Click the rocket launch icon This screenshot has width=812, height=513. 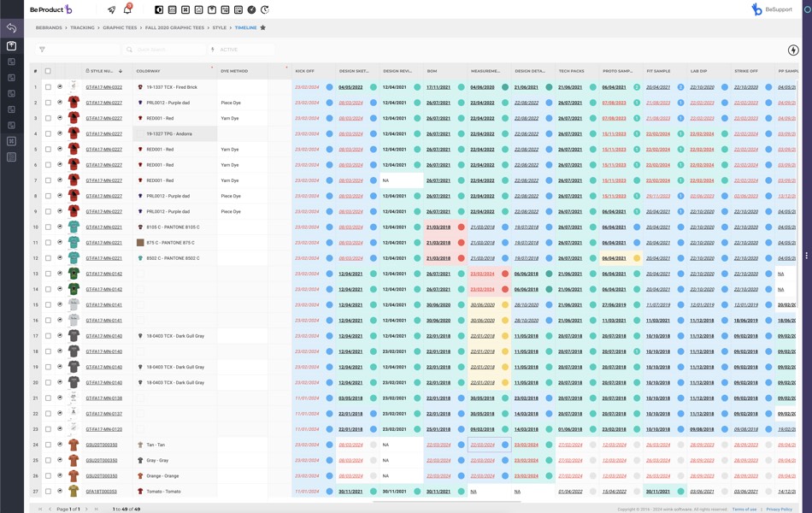111,9
